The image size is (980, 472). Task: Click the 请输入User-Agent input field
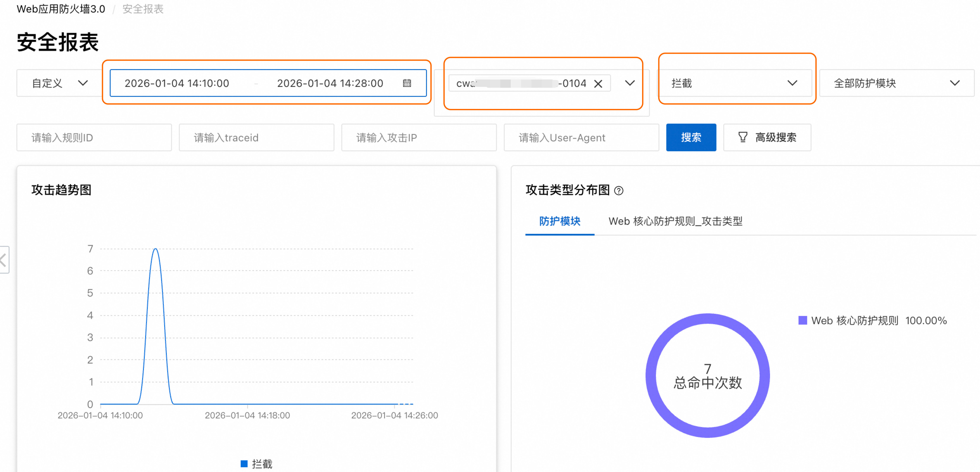click(581, 137)
